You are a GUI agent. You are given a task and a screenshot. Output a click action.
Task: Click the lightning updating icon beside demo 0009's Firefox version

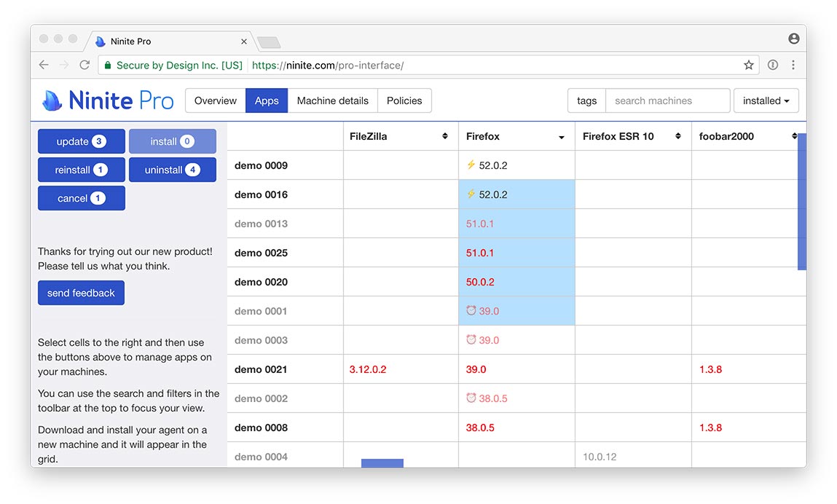[471, 165]
